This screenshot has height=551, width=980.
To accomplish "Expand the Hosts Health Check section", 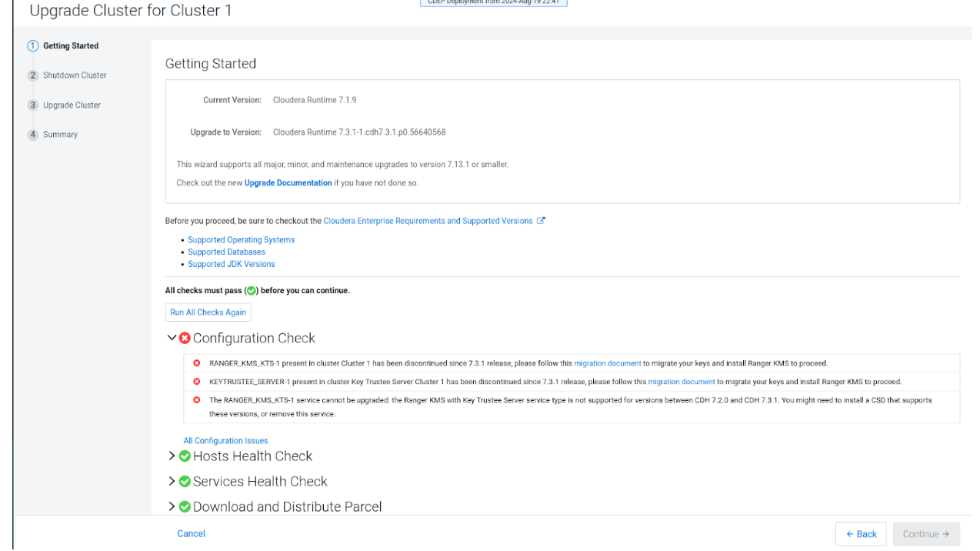I will [172, 456].
